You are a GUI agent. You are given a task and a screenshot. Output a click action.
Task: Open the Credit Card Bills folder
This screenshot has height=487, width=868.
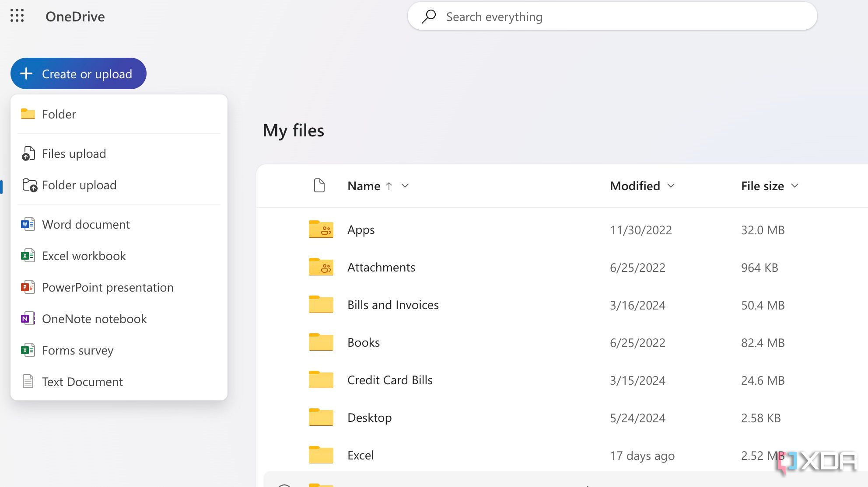tap(390, 380)
